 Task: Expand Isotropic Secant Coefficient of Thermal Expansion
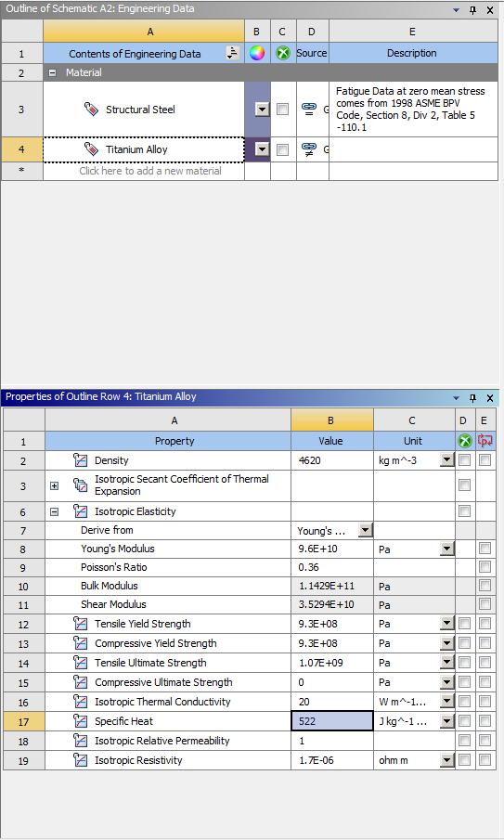[54, 485]
